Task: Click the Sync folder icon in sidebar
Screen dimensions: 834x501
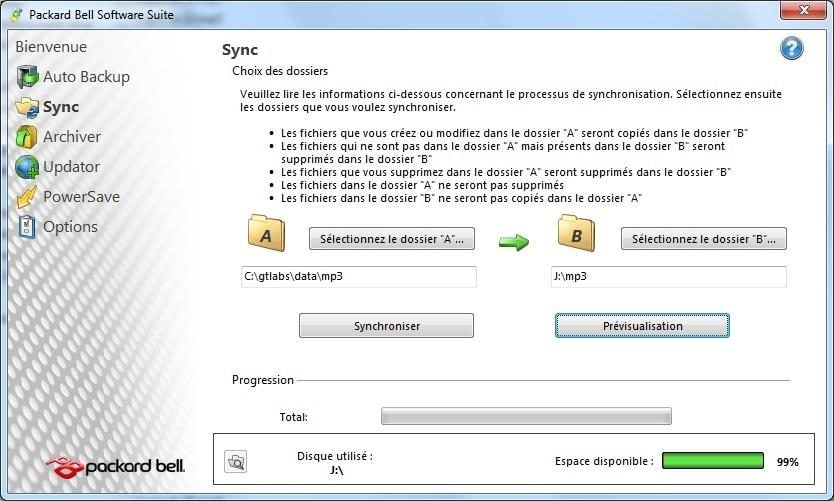Action: (x=27, y=107)
